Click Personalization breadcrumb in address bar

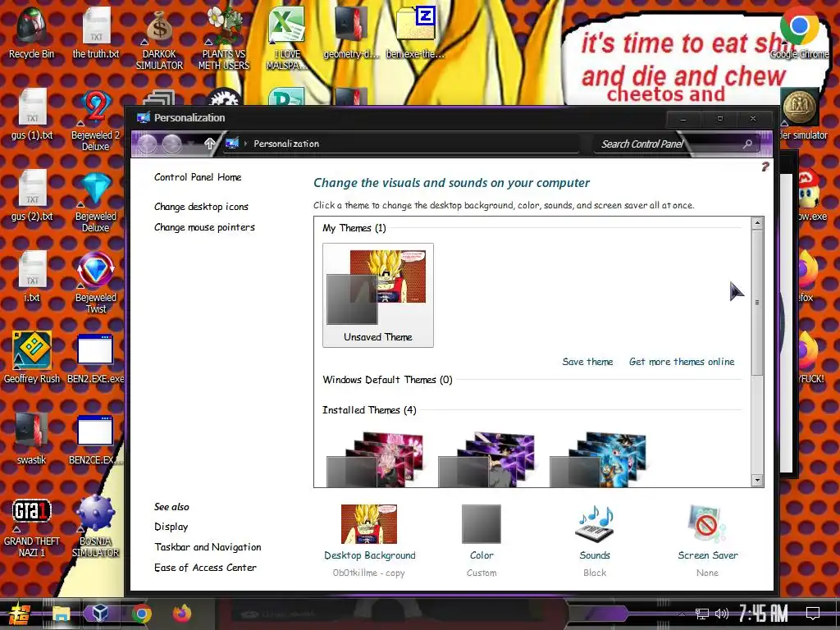pyautogui.click(x=286, y=144)
